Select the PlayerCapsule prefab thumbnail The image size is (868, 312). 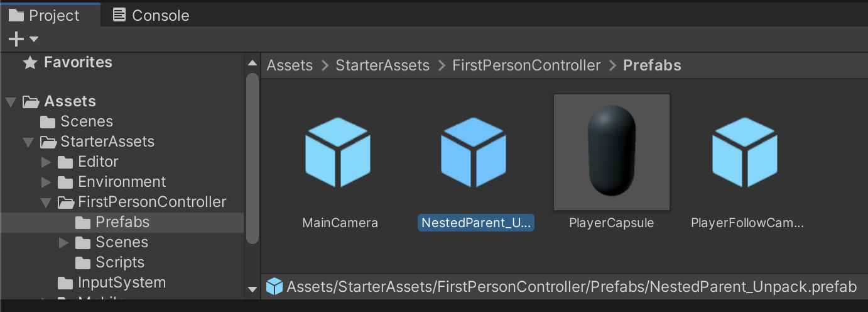tap(611, 152)
